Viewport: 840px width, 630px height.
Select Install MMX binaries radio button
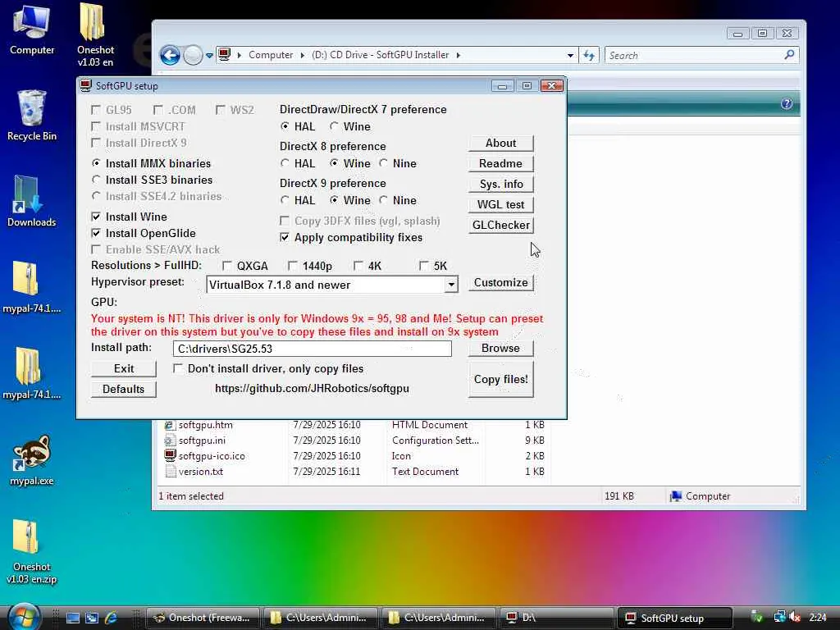(x=96, y=163)
